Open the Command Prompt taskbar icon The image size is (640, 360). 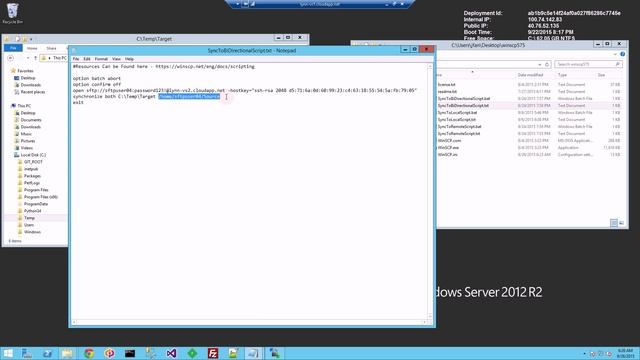click(x=130, y=353)
